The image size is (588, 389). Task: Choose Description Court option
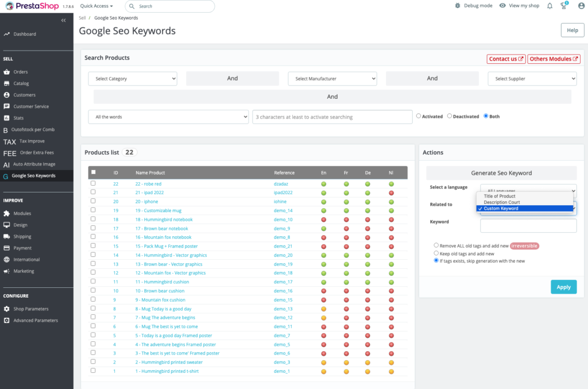coord(501,202)
